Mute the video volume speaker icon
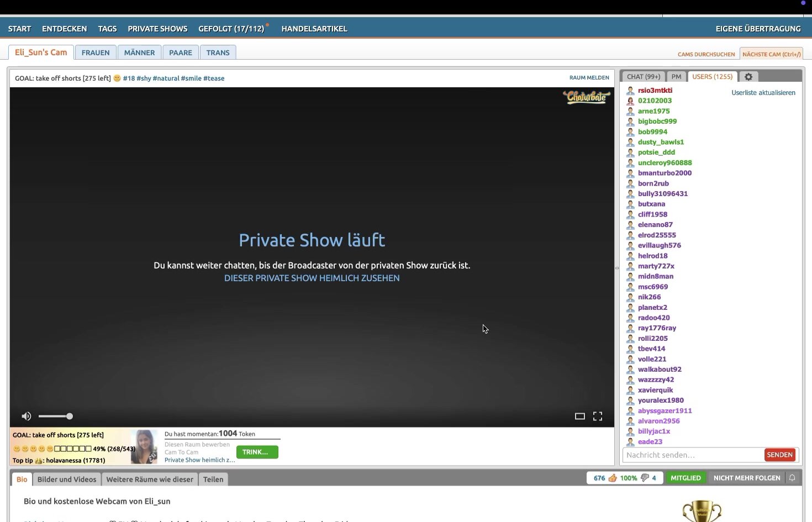812x522 pixels. pos(26,416)
